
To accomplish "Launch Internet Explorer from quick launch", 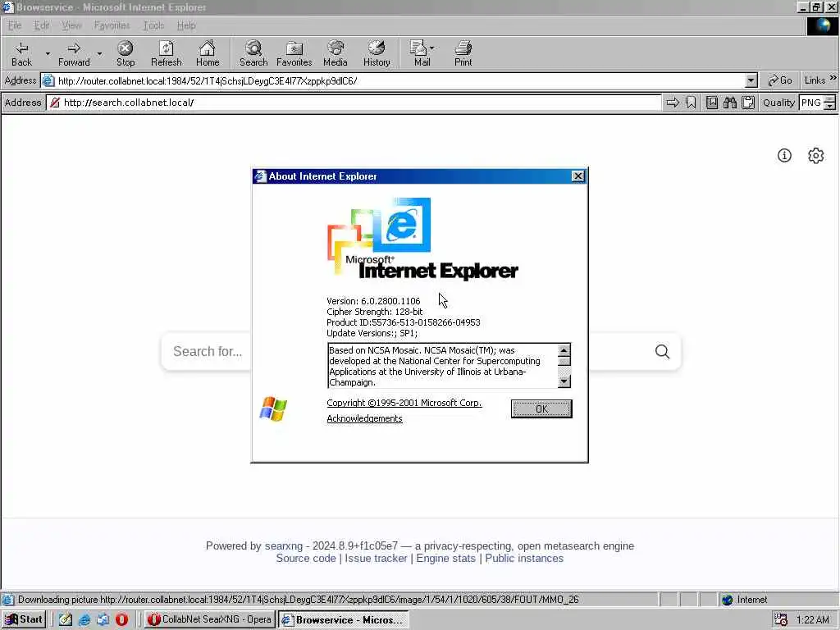I will point(84,619).
